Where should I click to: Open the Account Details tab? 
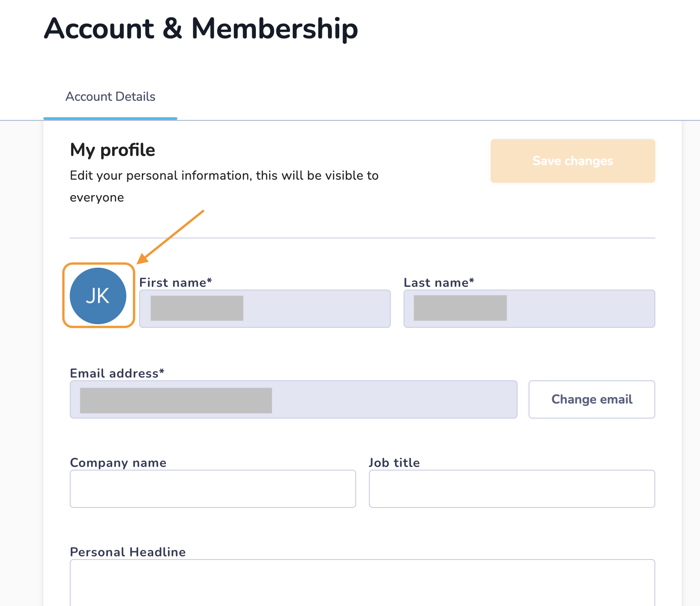coord(110,97)
